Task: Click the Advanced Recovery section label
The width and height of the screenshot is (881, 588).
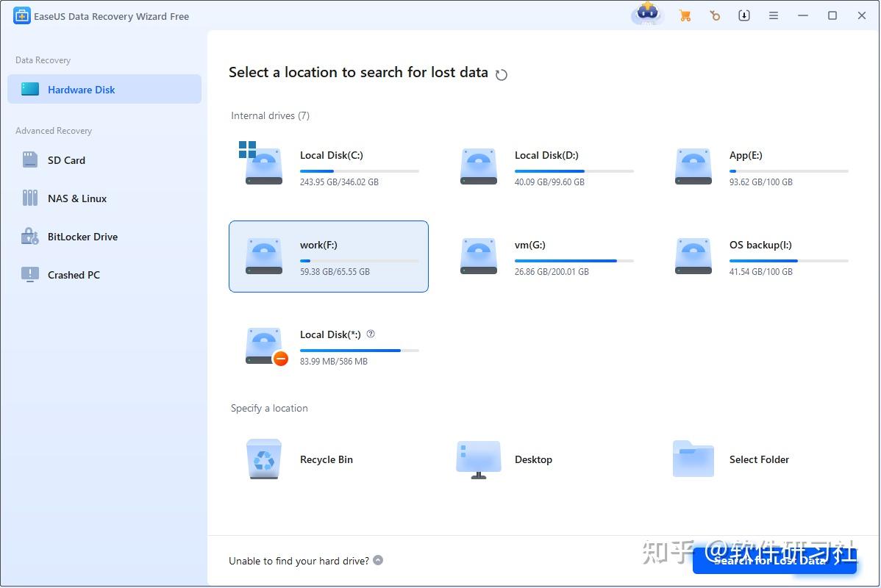Action: [54, 131]
